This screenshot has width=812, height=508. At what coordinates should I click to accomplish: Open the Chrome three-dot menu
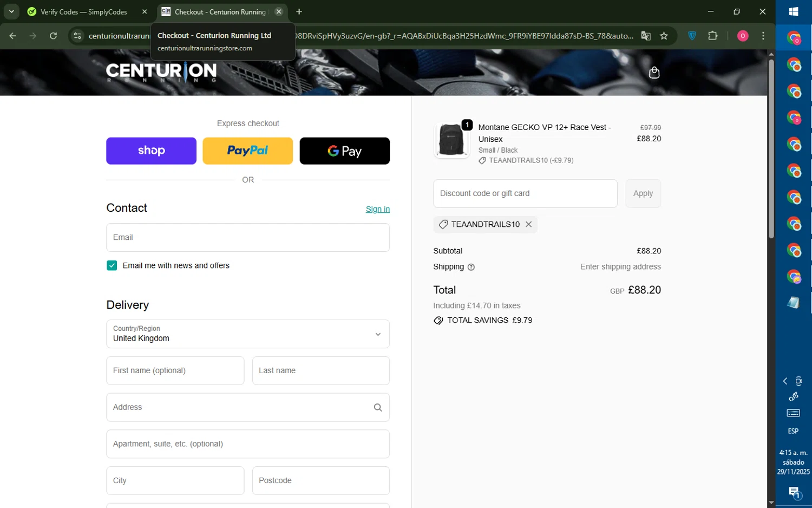pyautogui.click(x=763, y=36)
